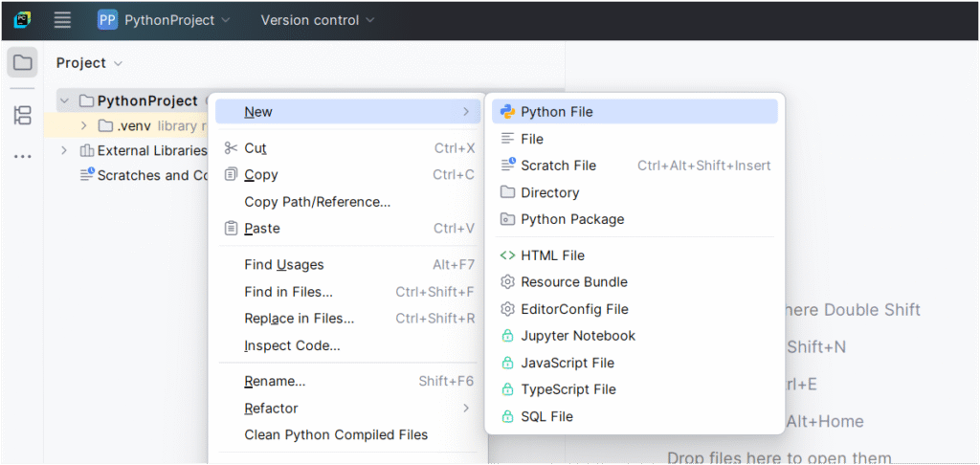This screenshot has height=465, width=980.
Task: Click the .venv folder icon
Action: click(105, 126)
